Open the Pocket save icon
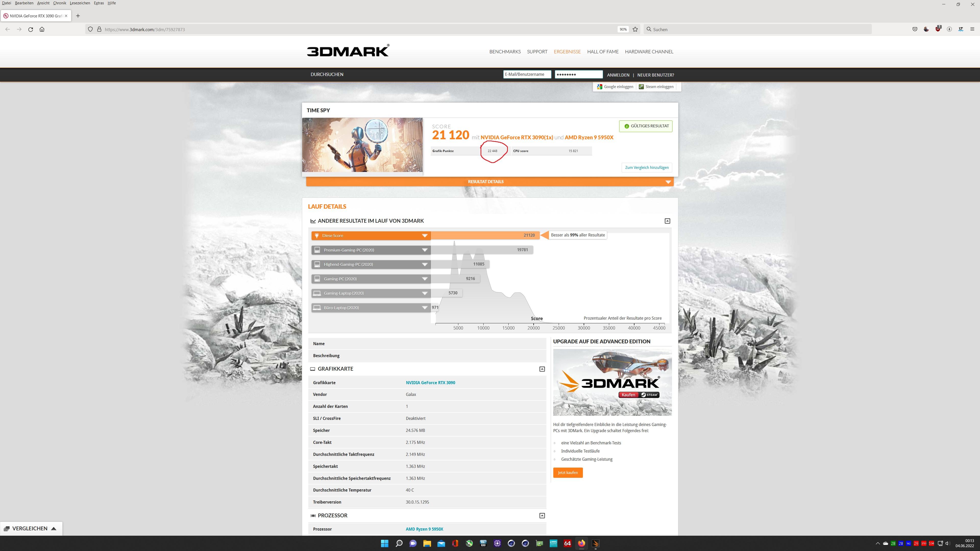The width and height of the screenshot is (980, 551). 915,29
